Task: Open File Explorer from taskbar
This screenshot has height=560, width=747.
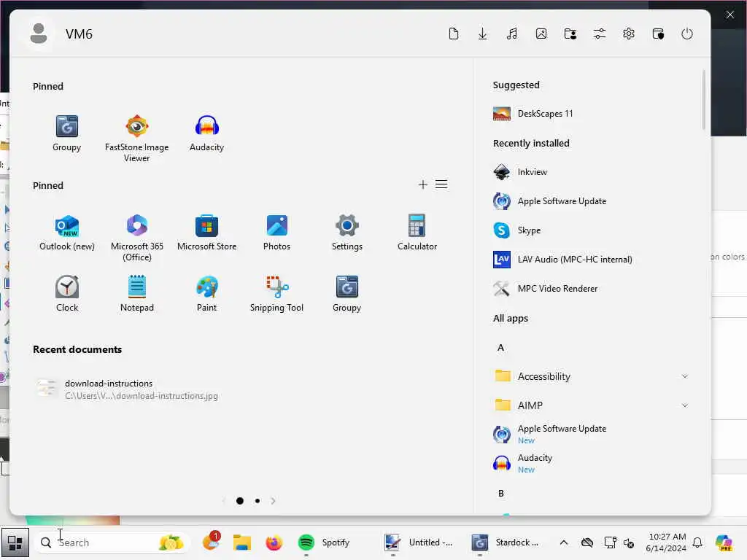Action: tap(242, 542)
